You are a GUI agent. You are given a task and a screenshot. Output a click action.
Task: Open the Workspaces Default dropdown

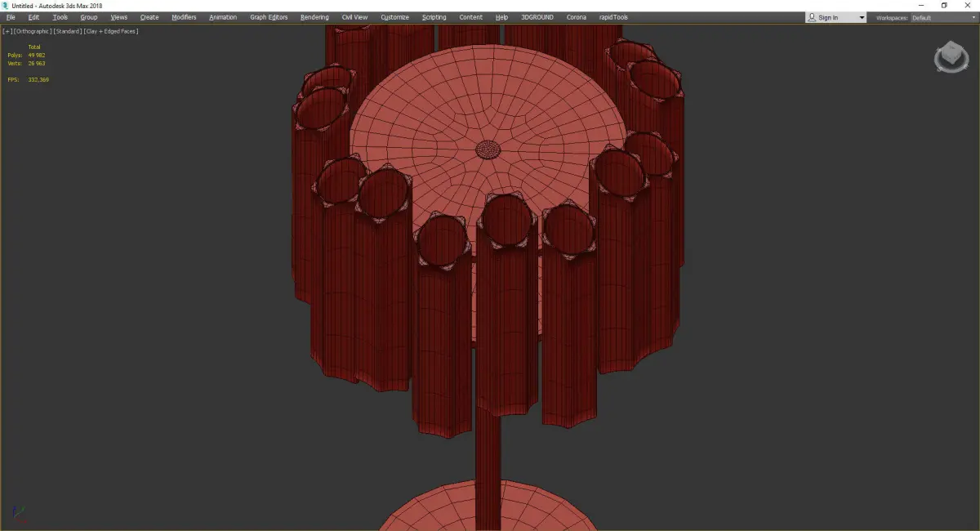coord(942,17)
